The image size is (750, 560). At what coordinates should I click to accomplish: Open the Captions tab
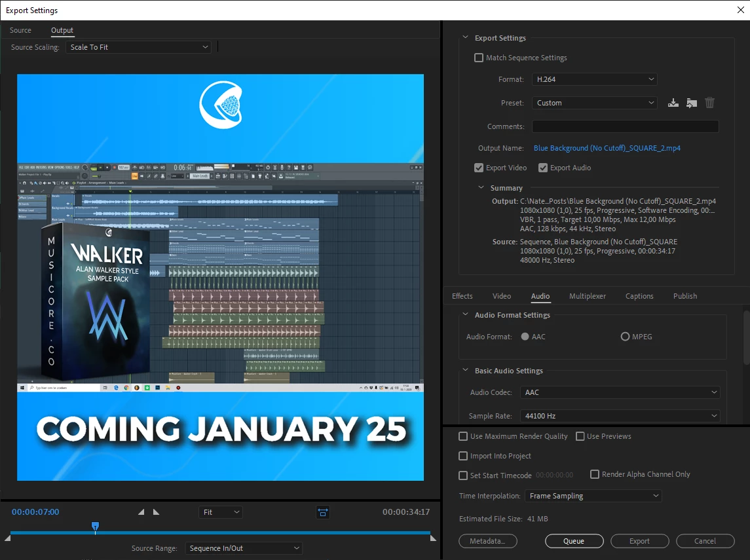click(639, 296)
